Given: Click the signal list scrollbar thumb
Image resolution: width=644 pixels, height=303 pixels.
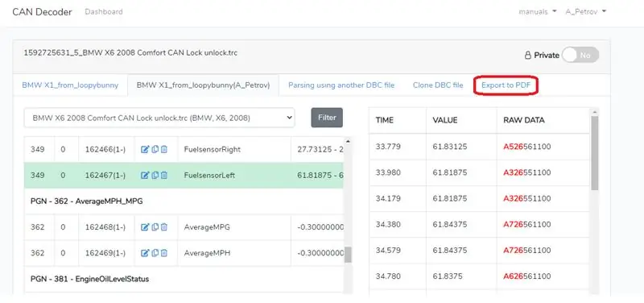Looking at the screenshot, I should click(348, 255).
